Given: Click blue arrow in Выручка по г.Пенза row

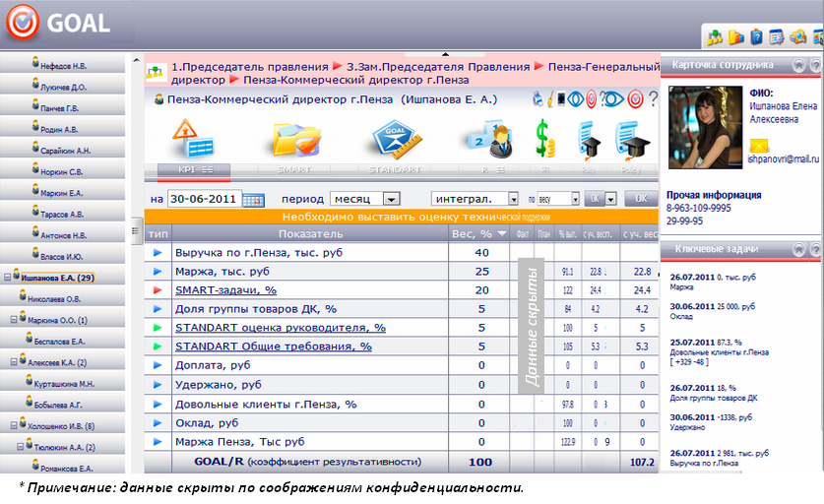Looking at the screenshot, I should (x=158, y=253).
